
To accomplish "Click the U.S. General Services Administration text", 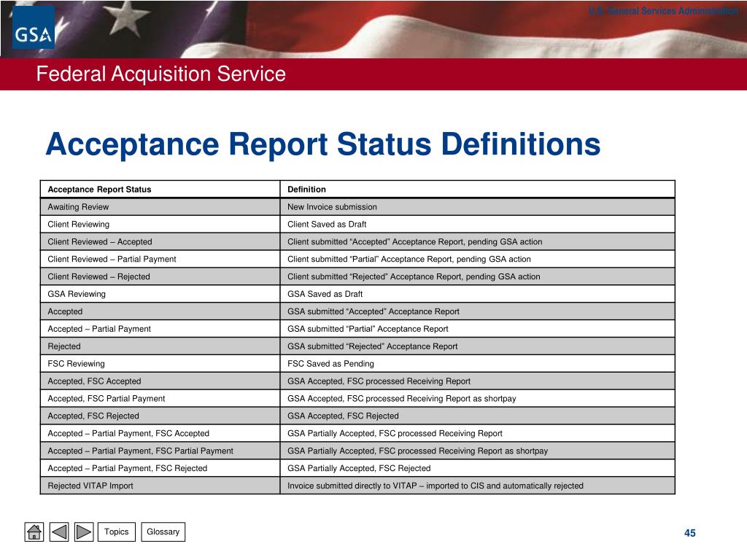I will pyautogui.click(x=664, y=10).
